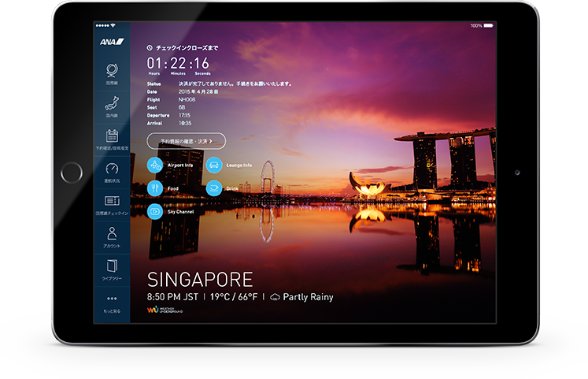Tap the SINGAPORE destination title
This screenshot has height=379, width=588.
pos(200,279)
